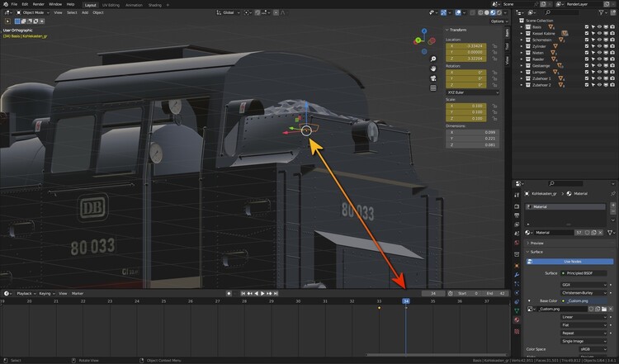Switch to the UV Editing workspace tab
The image size is (619, 364).
[111, 4]
